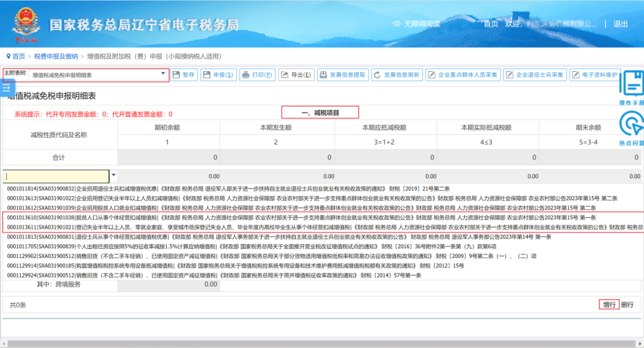Expand the 减税性质代码 dropdown arrow
This screenshot has width=644, height=348.
[114, 175]
